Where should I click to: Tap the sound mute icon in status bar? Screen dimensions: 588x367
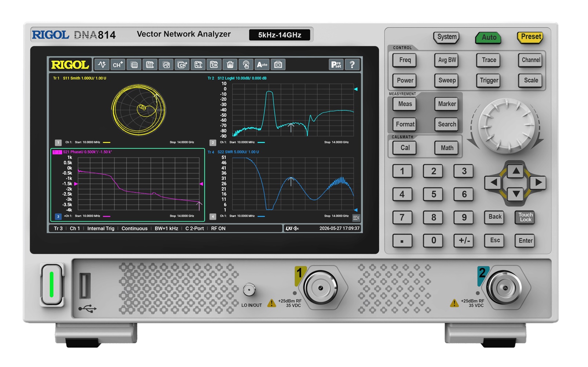[296, 228]
